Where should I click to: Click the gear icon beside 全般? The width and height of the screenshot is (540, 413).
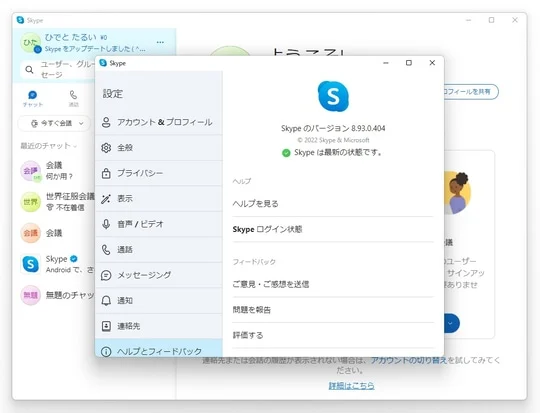[x=106, y=148]
